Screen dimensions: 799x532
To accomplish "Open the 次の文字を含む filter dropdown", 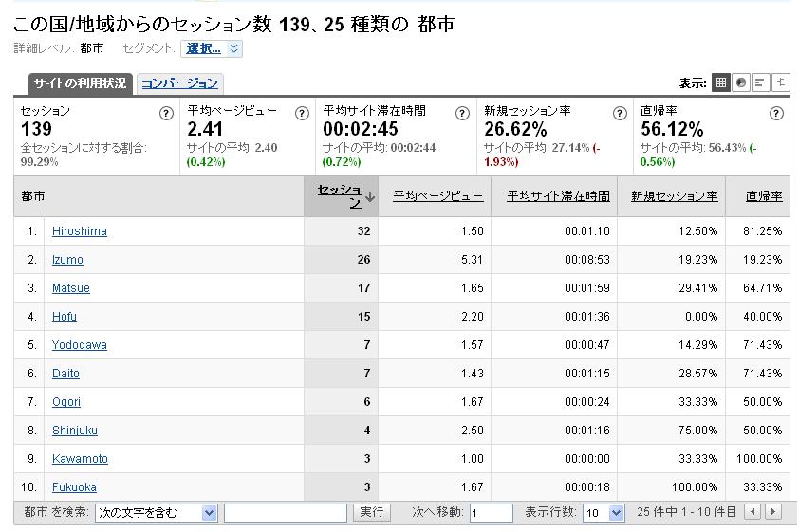I will 157,513.
